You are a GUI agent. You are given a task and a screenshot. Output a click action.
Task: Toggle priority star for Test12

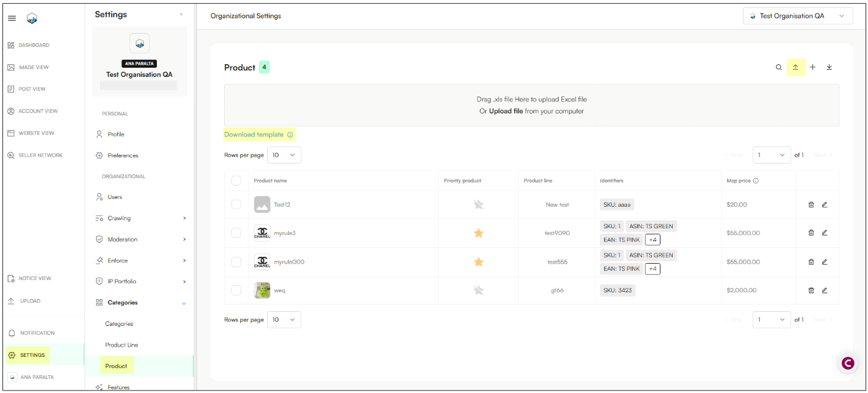click(479, 205)
